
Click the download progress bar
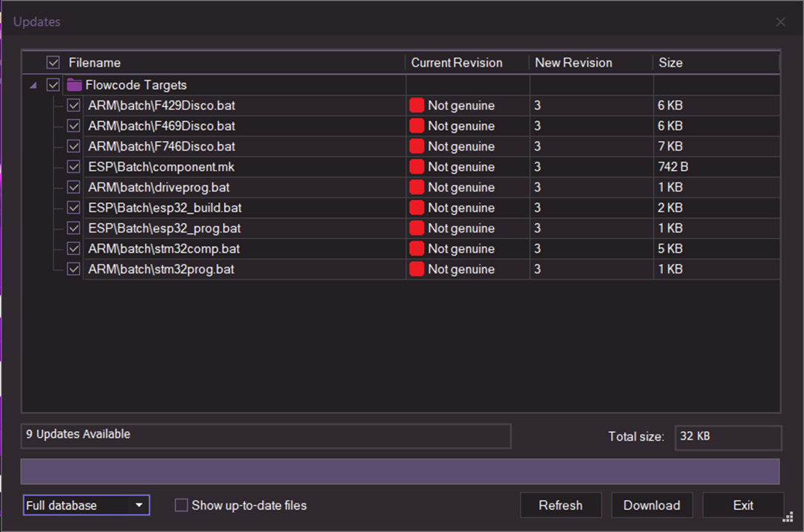pyautogui.click(x=400, y=471)
